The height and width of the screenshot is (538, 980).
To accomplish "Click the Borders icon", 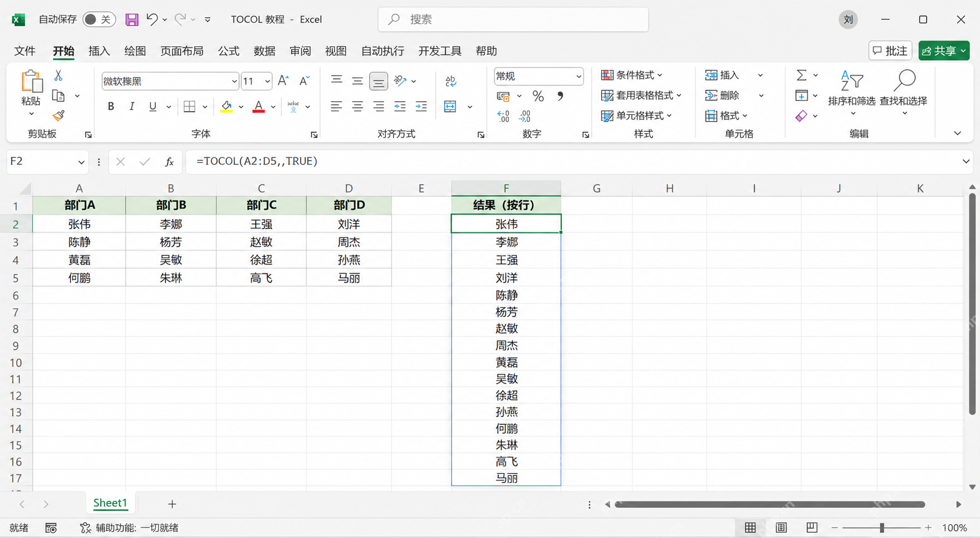I will pyautogui.click(x=189, y=106).
